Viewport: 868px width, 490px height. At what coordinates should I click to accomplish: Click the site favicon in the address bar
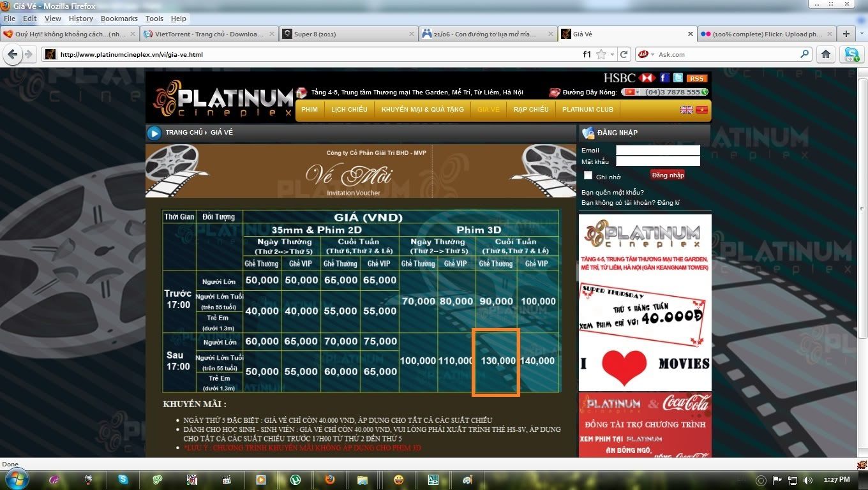tap(50, 54)
